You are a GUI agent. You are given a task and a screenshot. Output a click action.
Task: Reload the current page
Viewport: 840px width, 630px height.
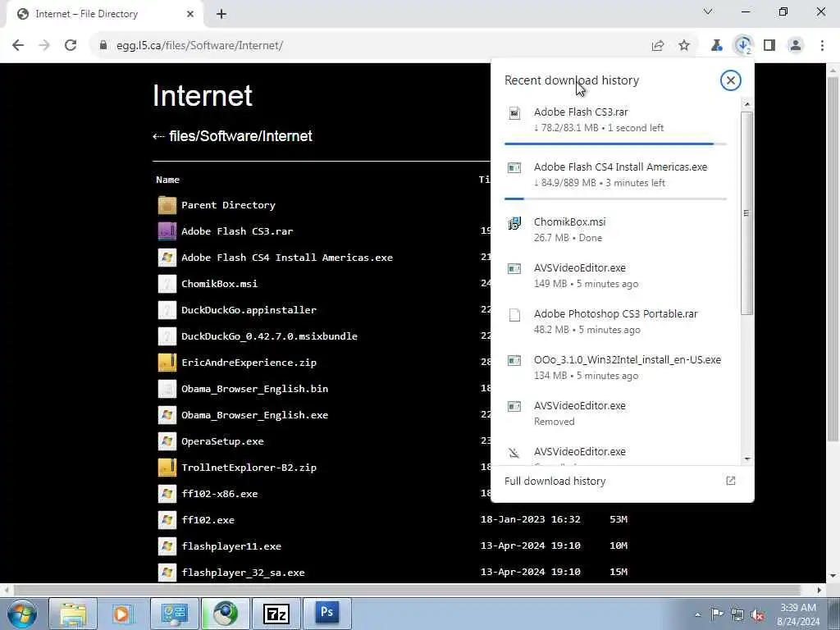(71, 46)
